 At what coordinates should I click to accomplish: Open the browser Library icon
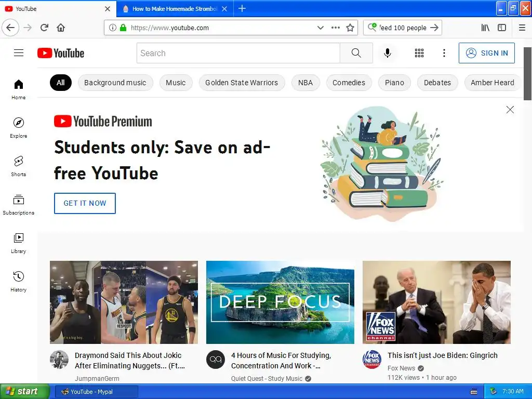(x=485, y=28)
